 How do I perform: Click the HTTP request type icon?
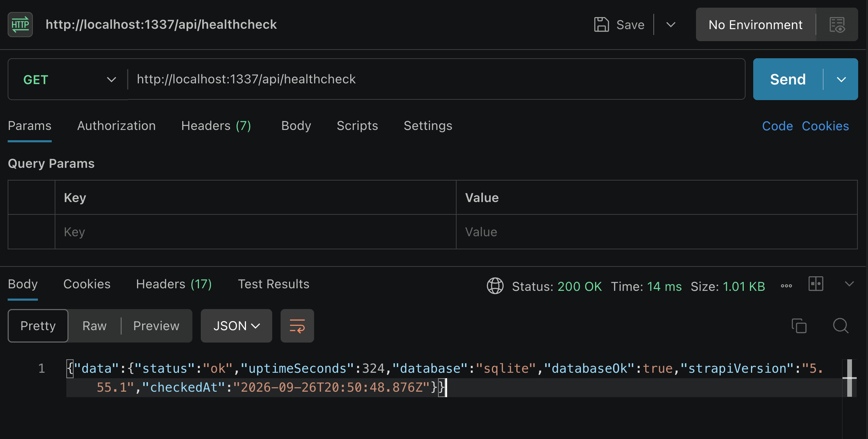[x=20, y=24]
